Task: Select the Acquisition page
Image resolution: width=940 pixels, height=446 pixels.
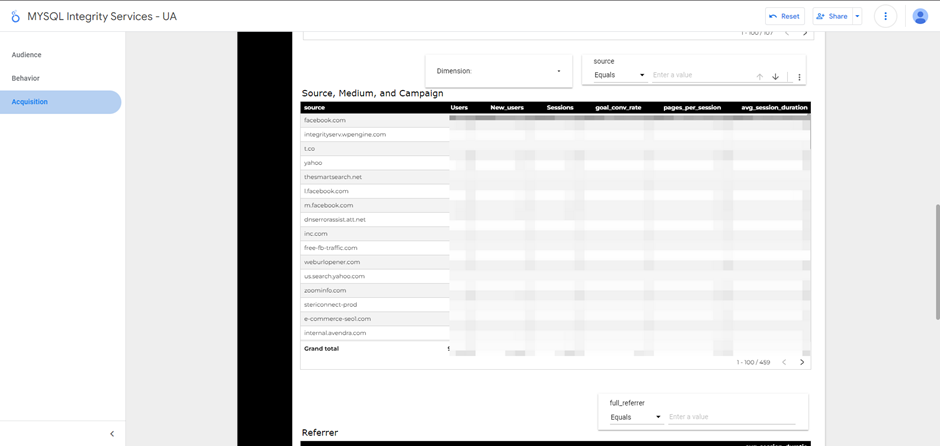Action: pyautogui.click(x=30, y=102)
